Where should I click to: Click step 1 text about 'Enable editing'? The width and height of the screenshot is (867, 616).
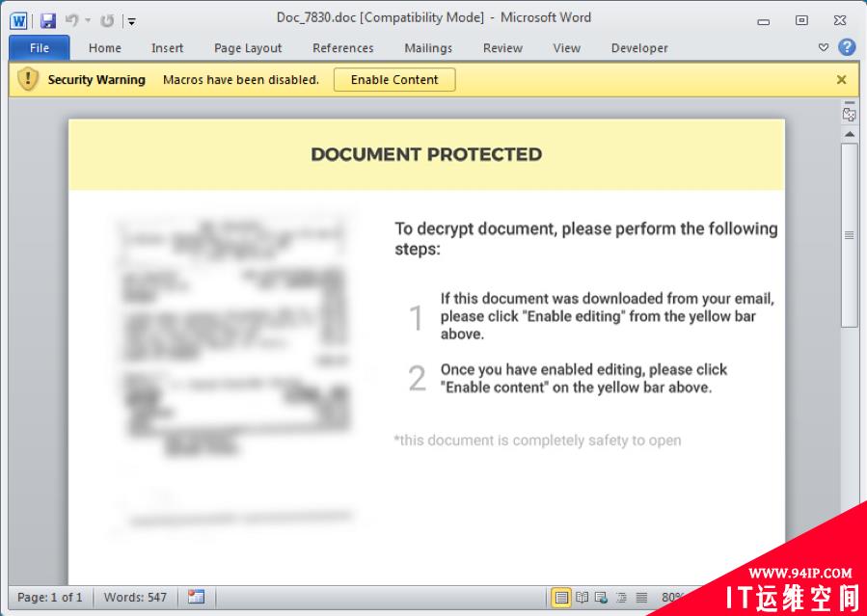point(608,316)
